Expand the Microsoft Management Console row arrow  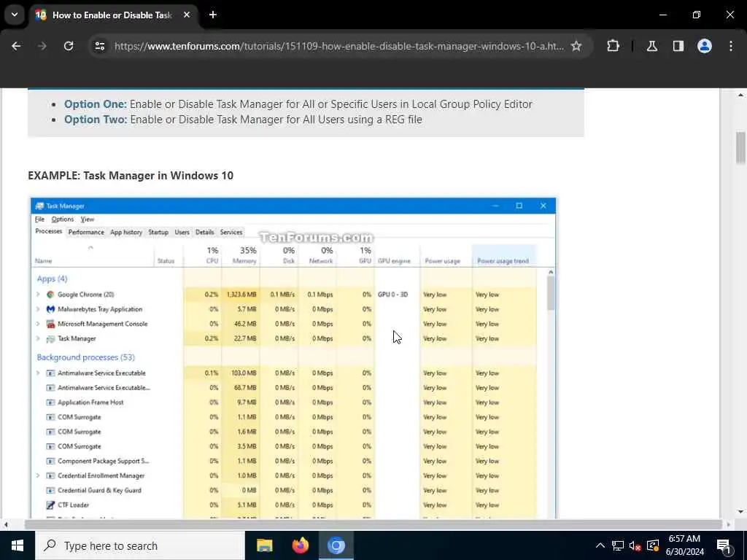click(x=38, y=324)
